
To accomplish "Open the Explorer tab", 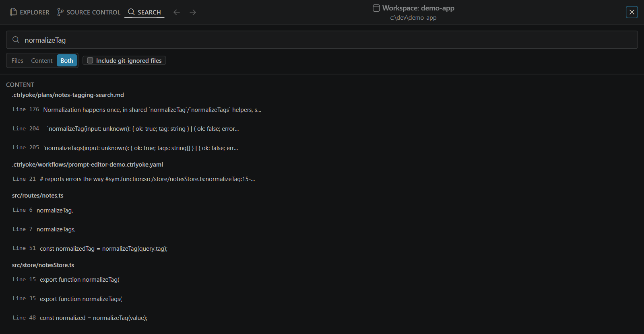I will pyautogui.click(x=30, y=12).
